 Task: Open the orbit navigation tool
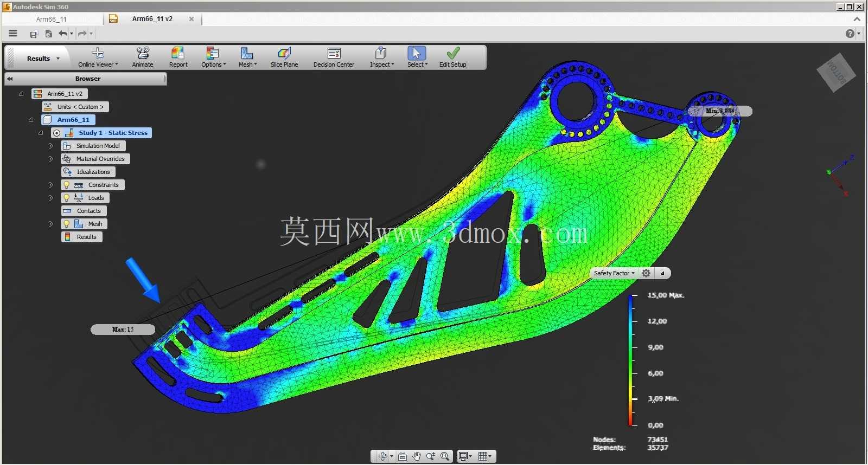pos(383,456)
